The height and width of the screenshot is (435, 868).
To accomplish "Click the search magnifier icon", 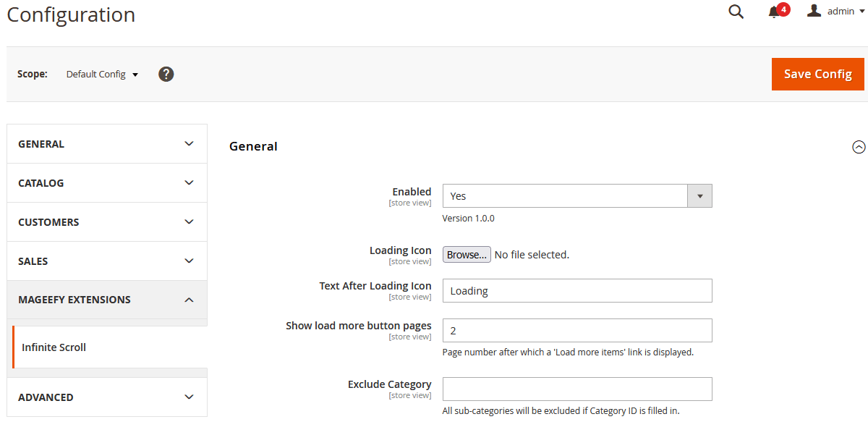I will (736, 12).
